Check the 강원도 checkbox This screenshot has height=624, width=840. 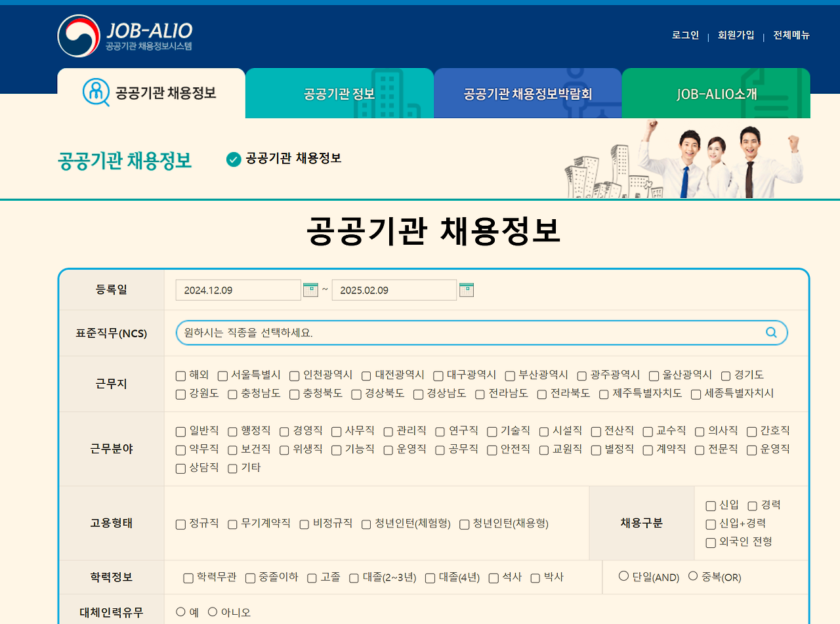[x=180, y=394]
